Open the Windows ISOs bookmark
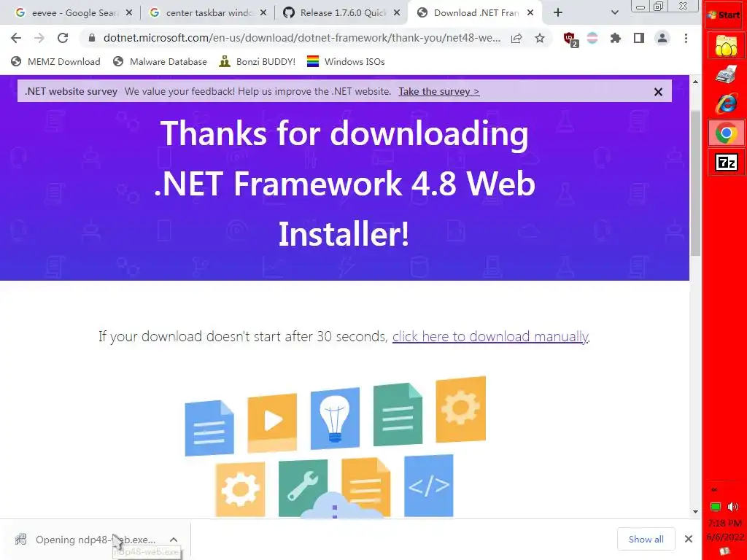Image resolution: width=747 pixels, height=560 pixels. pos(346,61)
